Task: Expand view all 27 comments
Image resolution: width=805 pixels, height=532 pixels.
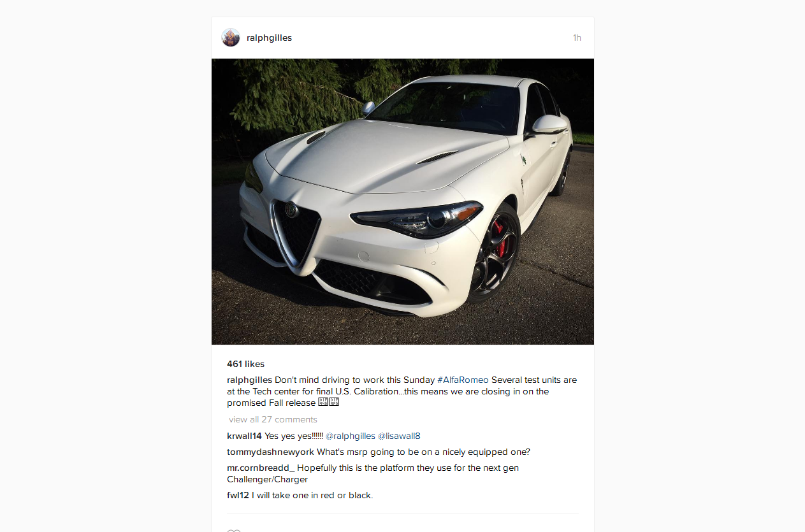Action: tap(273, 419)
